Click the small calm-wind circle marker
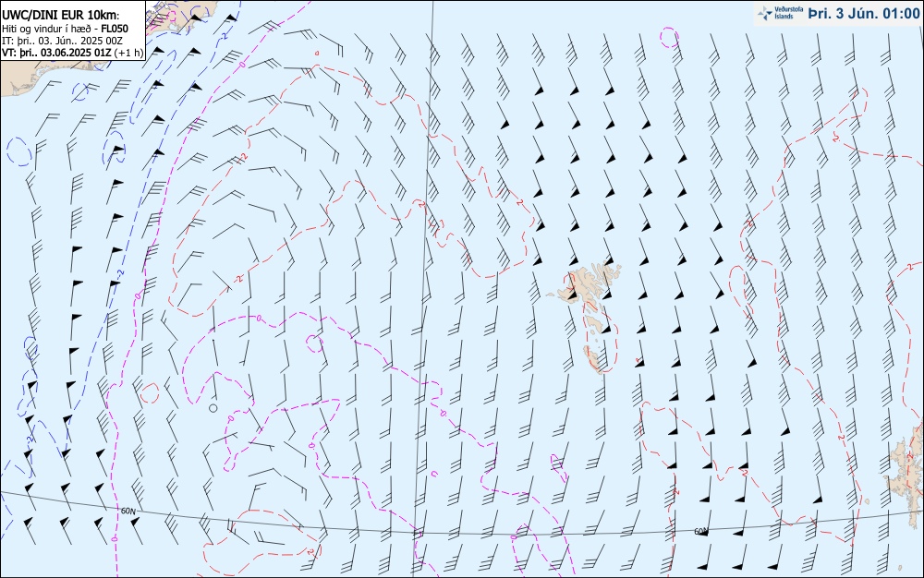The width and height of the screenshot is (924, 578). 213,408
